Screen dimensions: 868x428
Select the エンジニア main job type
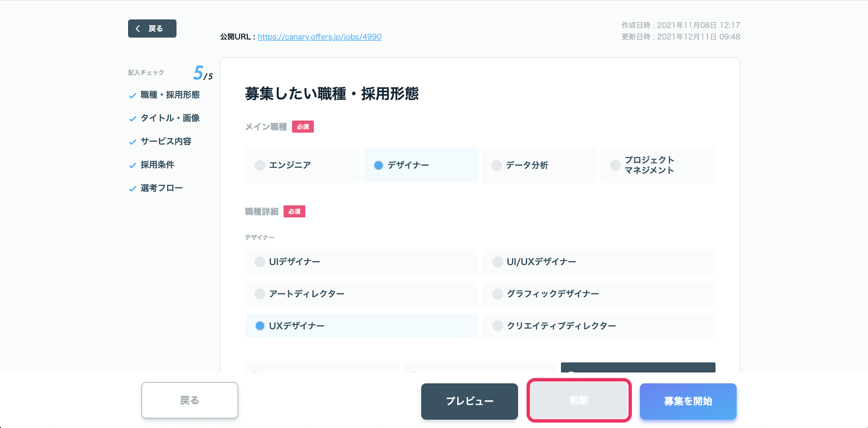tap(302, 165)
